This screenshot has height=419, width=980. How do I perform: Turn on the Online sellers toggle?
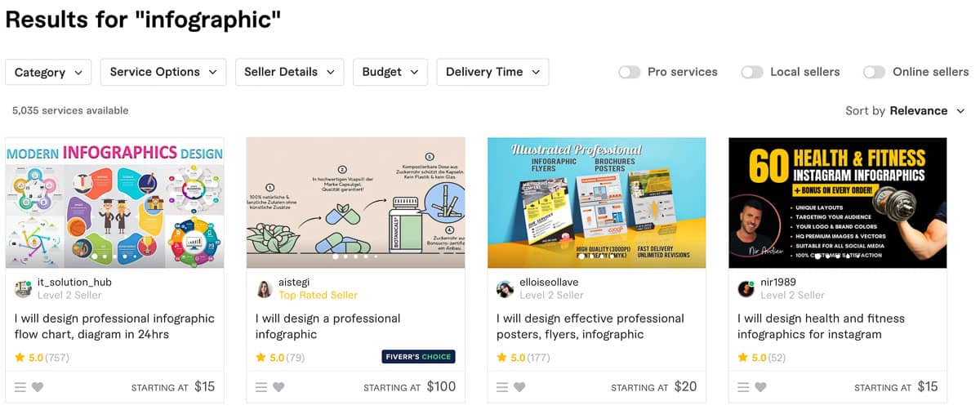(x=874, y=72)
